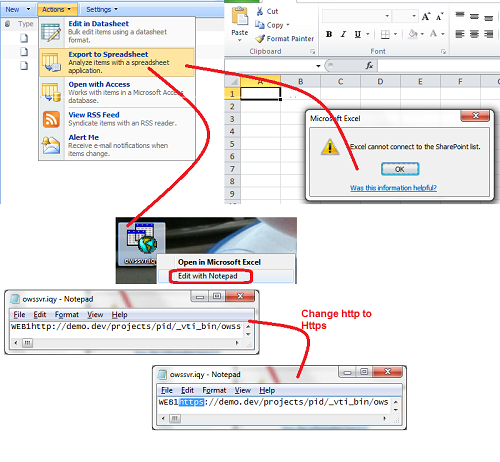This screenshot has width=500, height=462.
Task: Open the Font dialog launcher
Action: click(443, 52)
